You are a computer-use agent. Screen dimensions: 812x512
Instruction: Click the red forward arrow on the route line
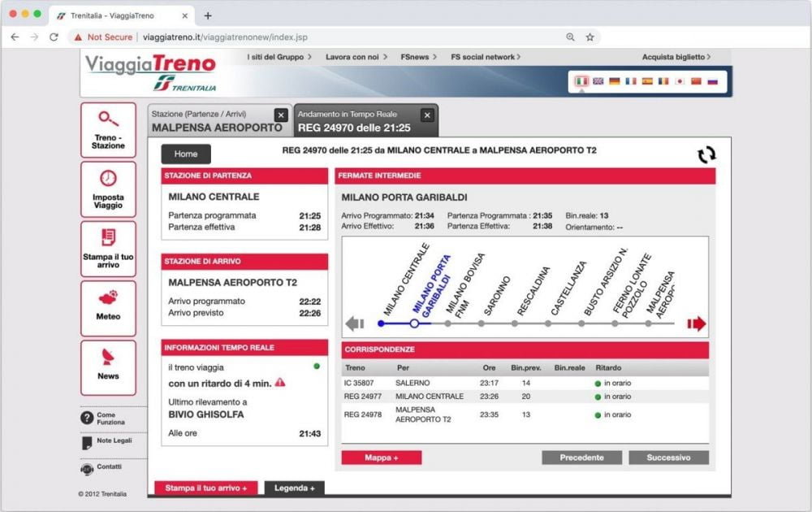(696, 323)
